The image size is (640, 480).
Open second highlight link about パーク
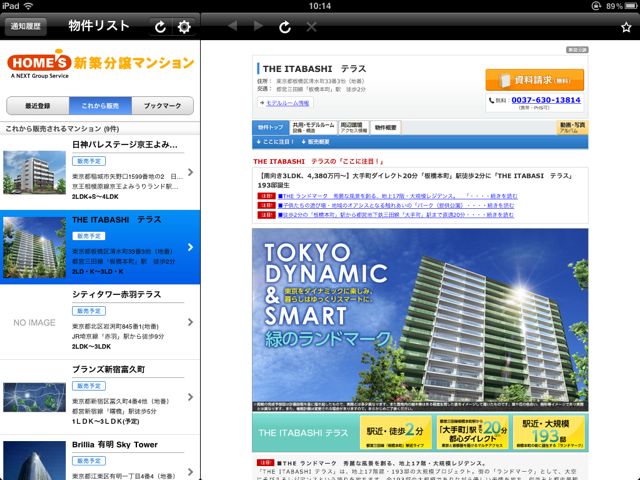[396, 206]
